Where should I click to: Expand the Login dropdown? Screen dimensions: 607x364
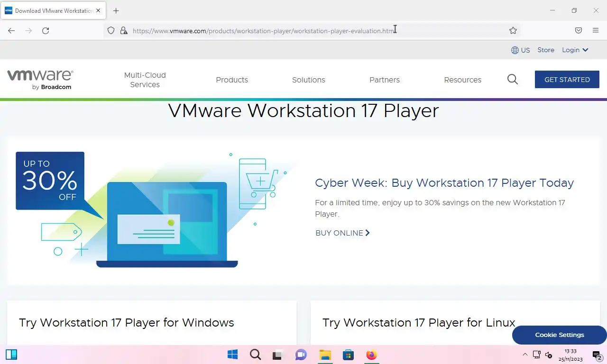[x=575, y=50]
